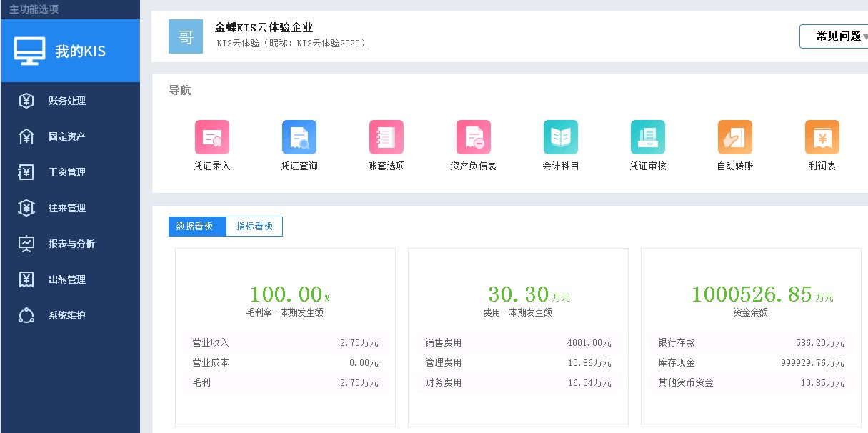Click the 我的KIS monitor icon
This screenshot has width=868, height=433.
(29, 51)
